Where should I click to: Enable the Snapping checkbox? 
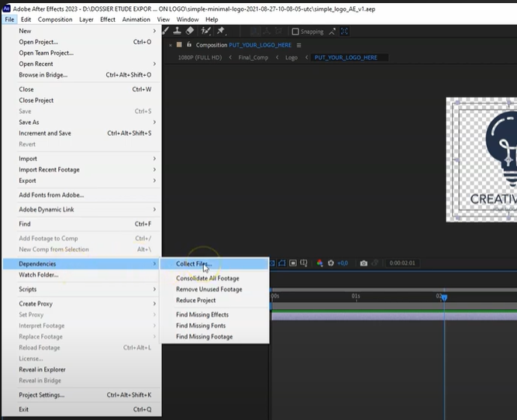tap(295, 32)
